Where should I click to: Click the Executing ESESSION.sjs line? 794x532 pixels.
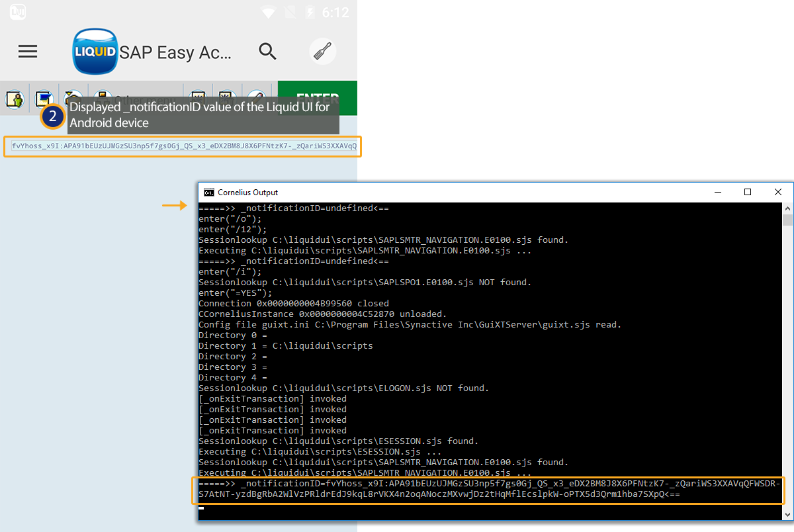320,452
